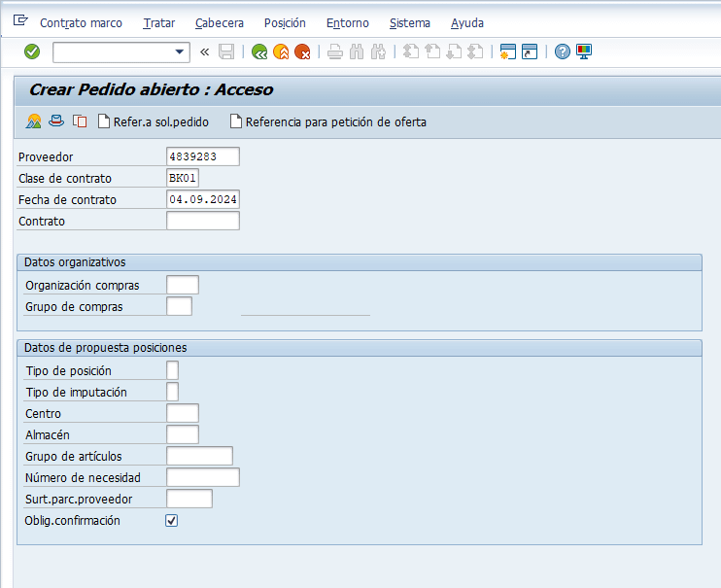
Task: Click the Customize local layout monitor icon
Action: tap(584, 52)
